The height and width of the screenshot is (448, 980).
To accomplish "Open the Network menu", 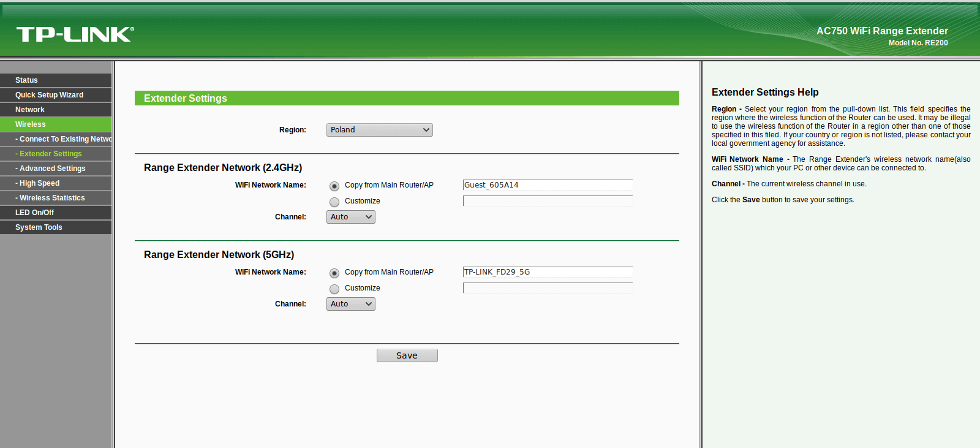I will (x=56, y=110).
